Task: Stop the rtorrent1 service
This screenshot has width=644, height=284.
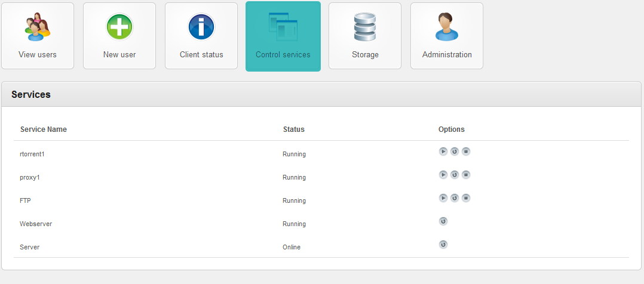Action: tap(466, 152)
